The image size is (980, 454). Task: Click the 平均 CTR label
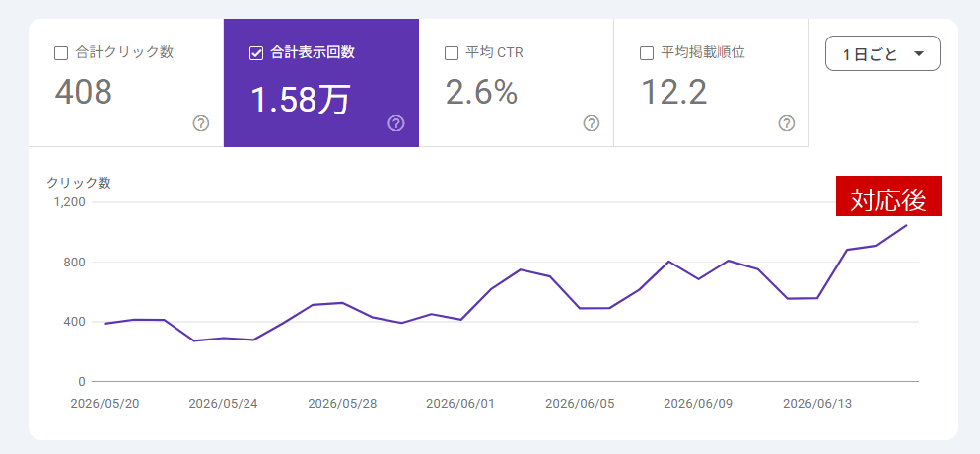point(494,53)
